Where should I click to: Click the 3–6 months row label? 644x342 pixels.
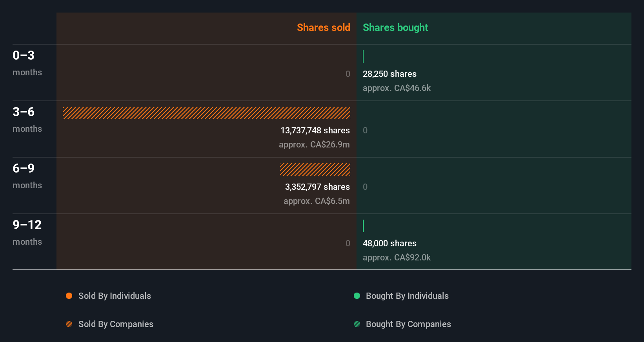pos(27,119)
